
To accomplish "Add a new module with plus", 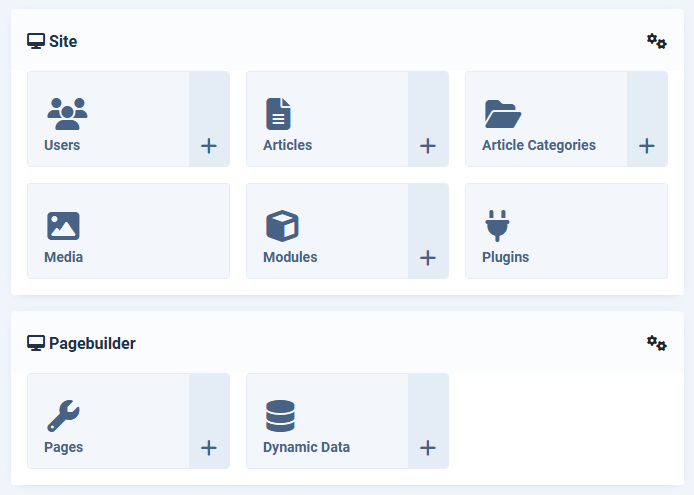I will pos(428,258).
